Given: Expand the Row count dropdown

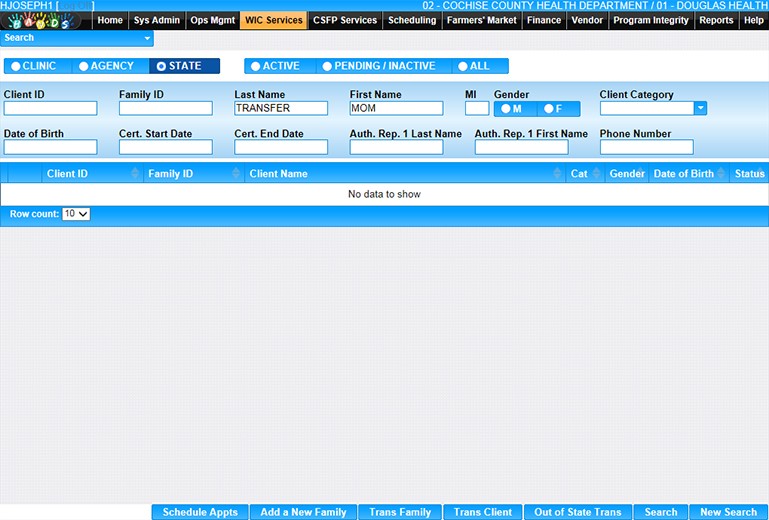Looking at the screenshot, I should coord(76,214).
